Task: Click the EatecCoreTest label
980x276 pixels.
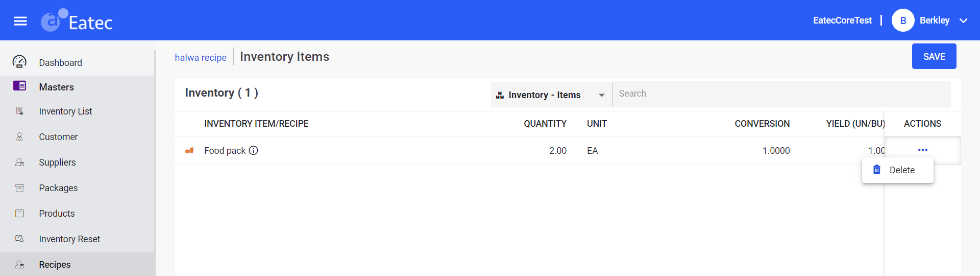Action: coord(842,20)
